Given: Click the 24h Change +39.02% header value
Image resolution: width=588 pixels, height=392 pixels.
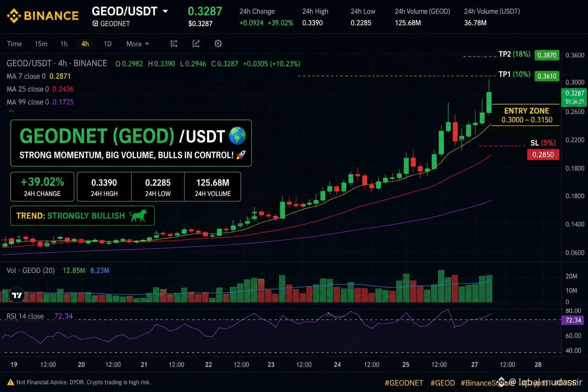Looking at the screenshot, I should [280, 23].
